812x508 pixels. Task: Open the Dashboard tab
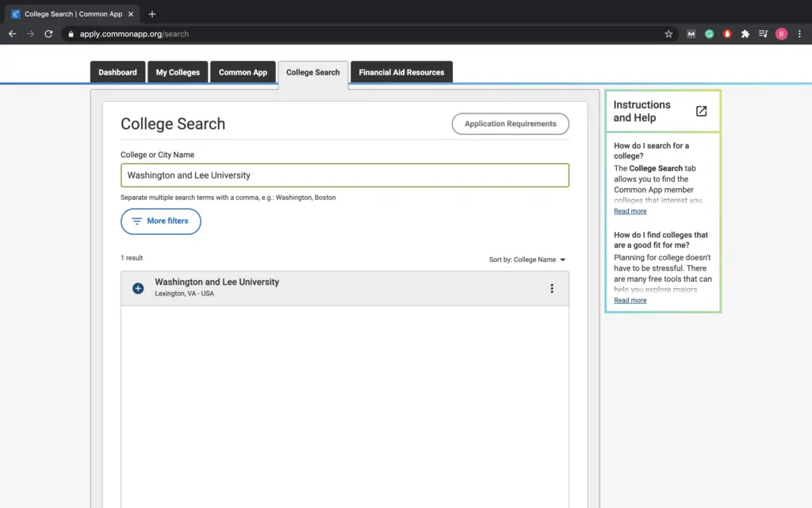pyautogui.click(x=117, y=72)
